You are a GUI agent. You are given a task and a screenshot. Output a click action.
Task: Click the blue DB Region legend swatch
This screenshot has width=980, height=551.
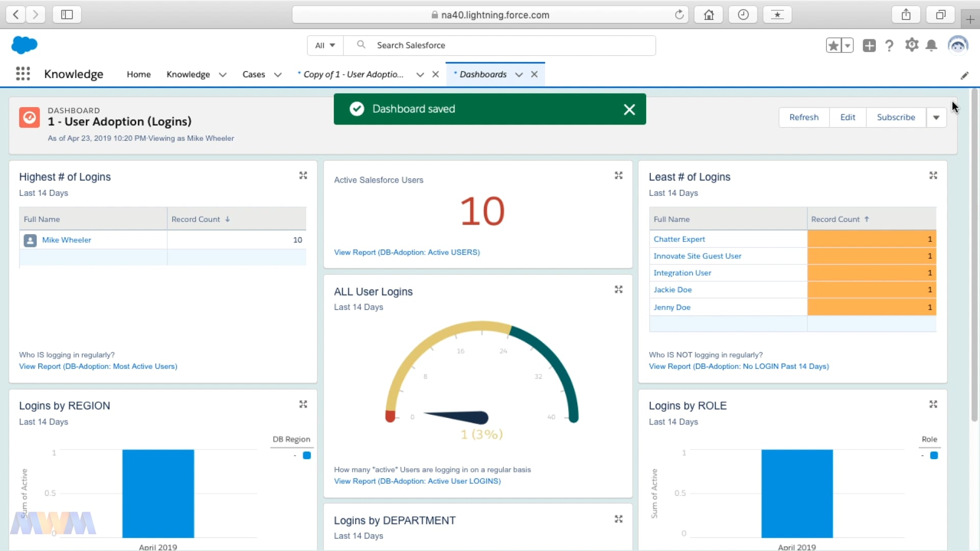coord(307,455)
